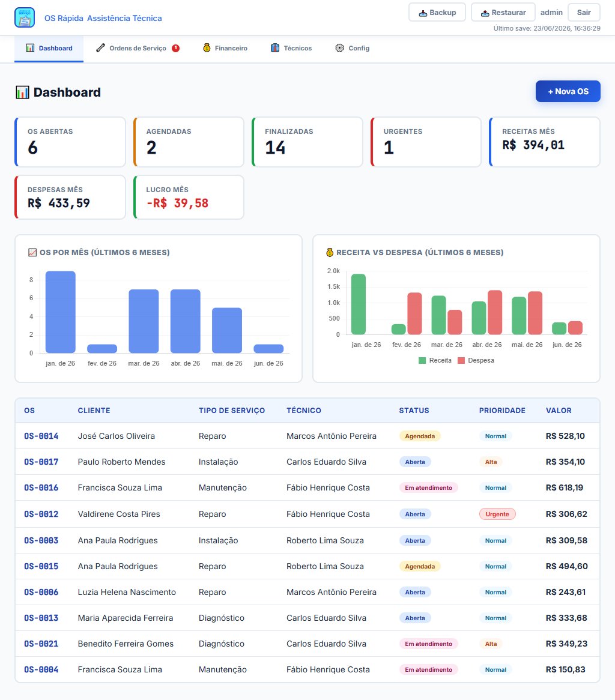Click the Restaurar button

503,13
